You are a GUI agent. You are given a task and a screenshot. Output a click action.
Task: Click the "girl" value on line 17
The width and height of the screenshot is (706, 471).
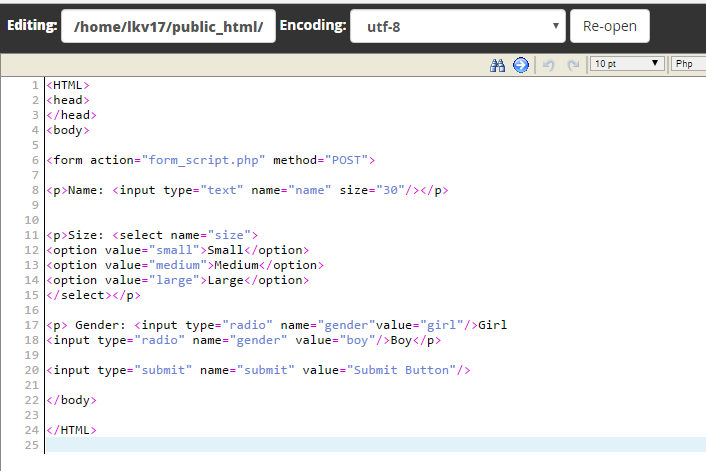pos(442,325)
